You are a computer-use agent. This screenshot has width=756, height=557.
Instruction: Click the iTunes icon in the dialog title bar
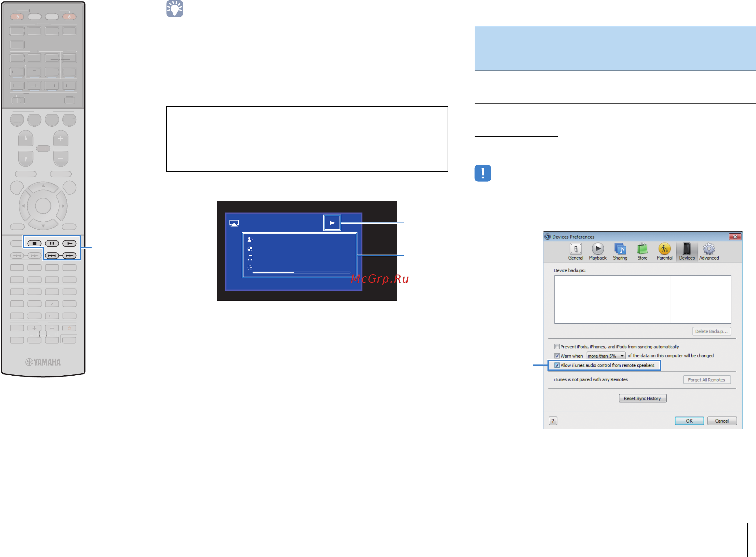click(x=548, y=237)
